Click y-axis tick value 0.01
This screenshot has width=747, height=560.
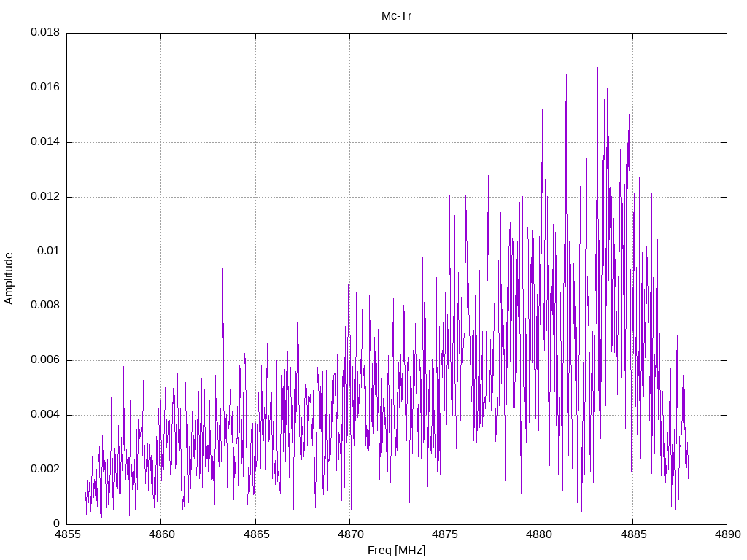(x=49, y=251)
